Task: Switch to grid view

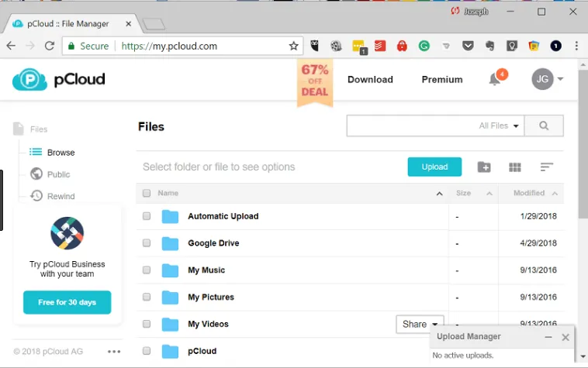Action: (515, 167)
